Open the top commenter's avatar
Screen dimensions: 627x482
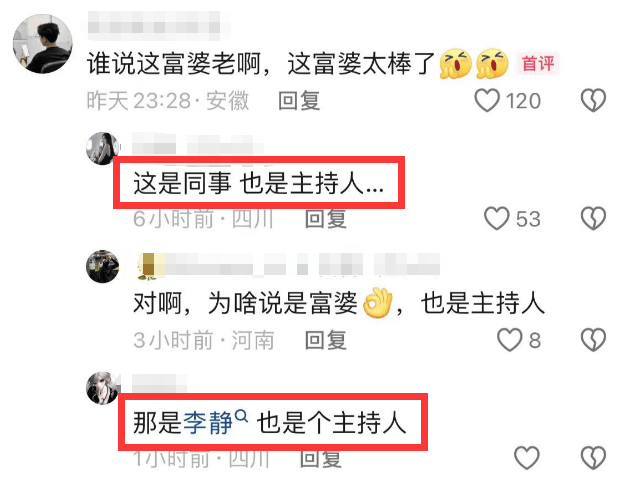42,44
